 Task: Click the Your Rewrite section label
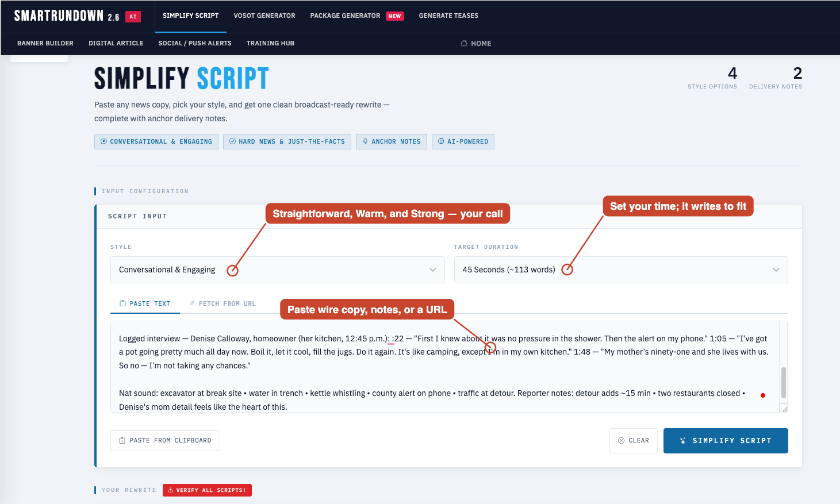click(x=129, y=490)
